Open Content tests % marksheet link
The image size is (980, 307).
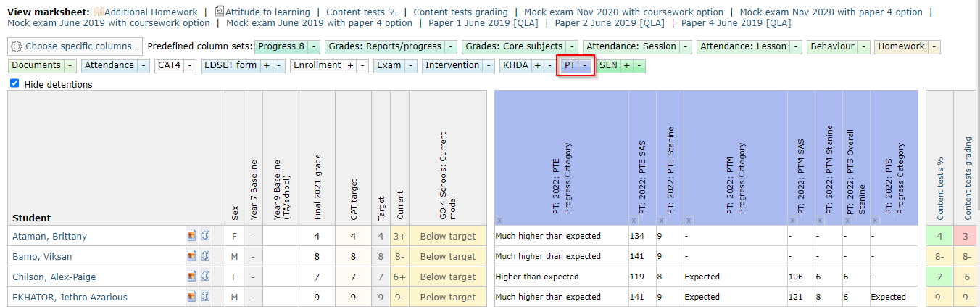point(362,12)
